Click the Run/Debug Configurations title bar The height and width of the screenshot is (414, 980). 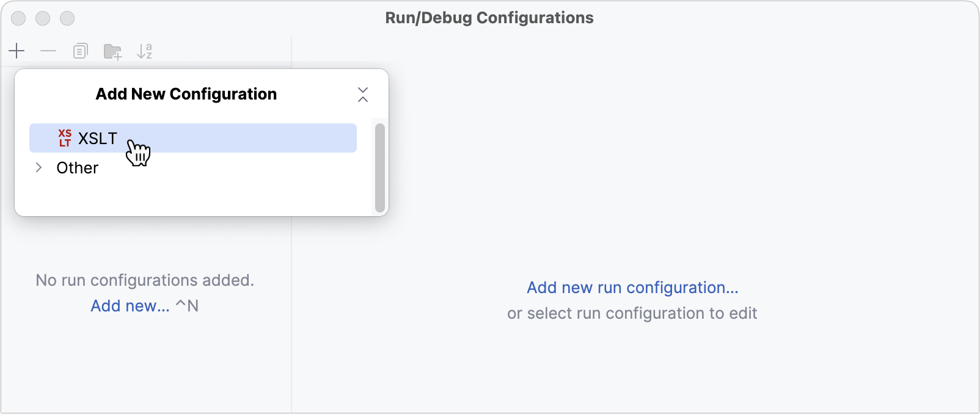point(489,18)
